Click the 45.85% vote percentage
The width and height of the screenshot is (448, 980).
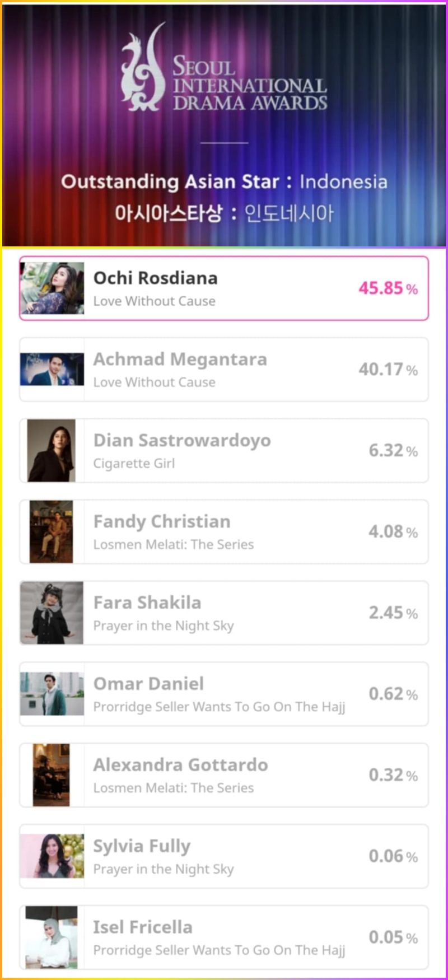coord(388,288)
